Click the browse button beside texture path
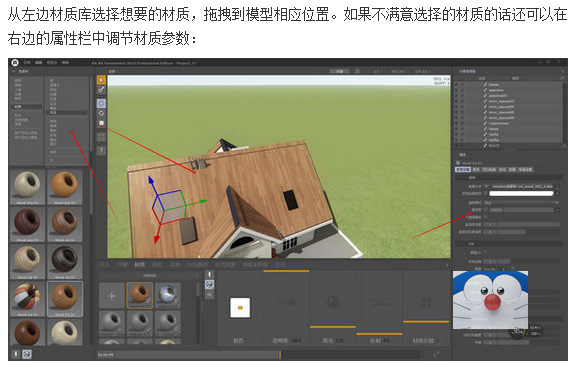 [557, 187]
